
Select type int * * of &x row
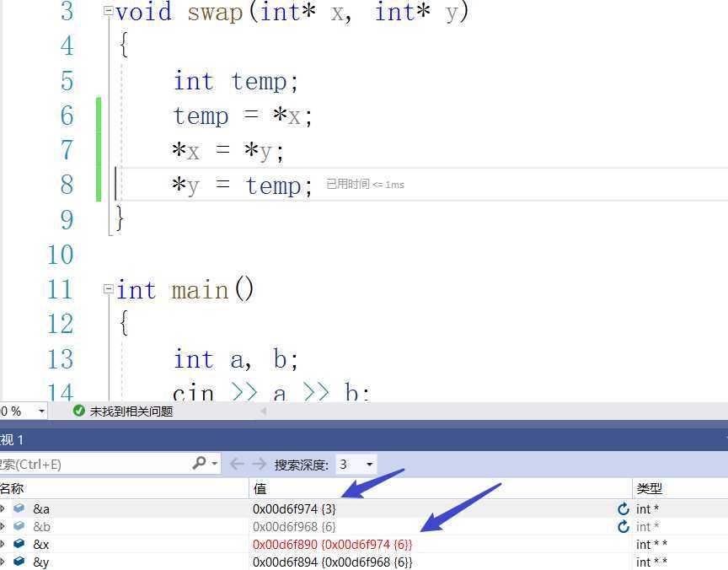[x=651, y=545]
